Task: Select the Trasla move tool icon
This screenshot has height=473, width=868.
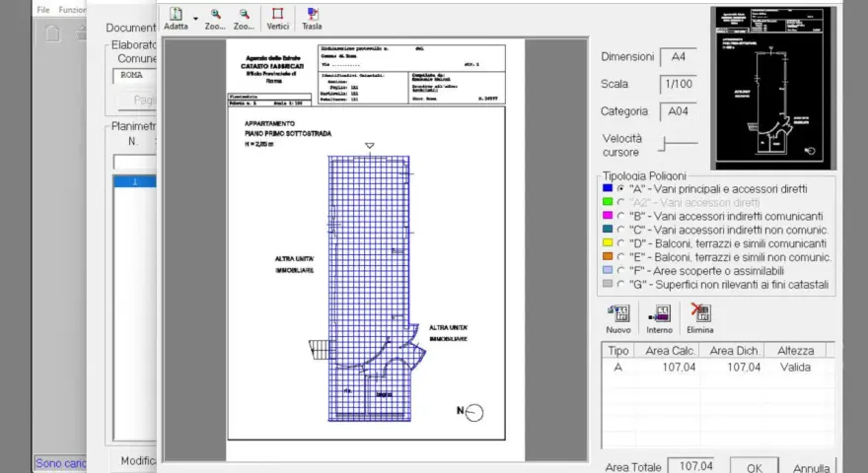Action: (313, 15)
